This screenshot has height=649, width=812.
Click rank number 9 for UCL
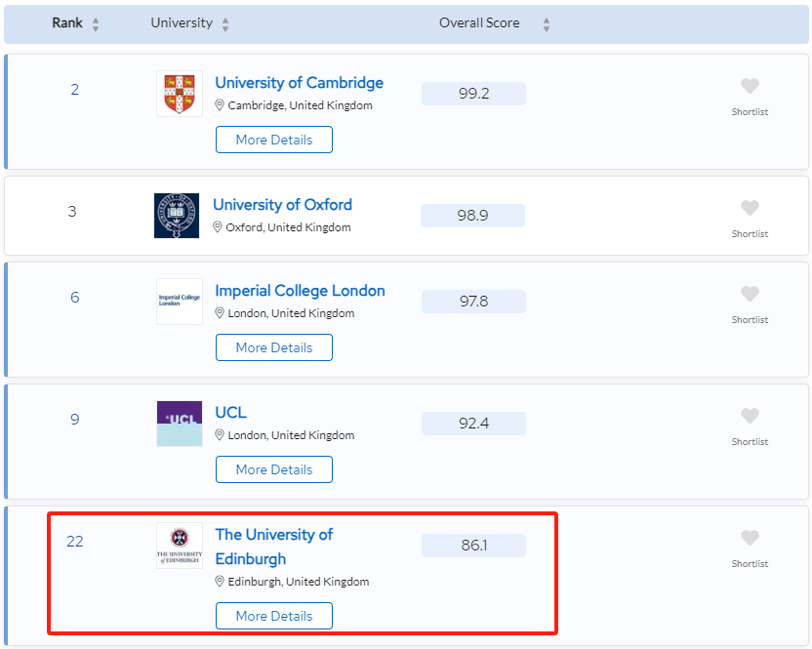[75, 419]
